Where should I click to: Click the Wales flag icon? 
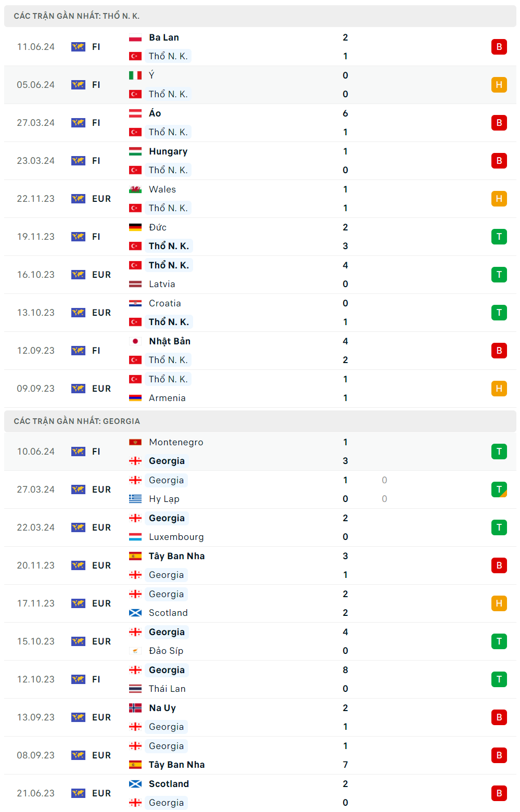coord(135,189)
